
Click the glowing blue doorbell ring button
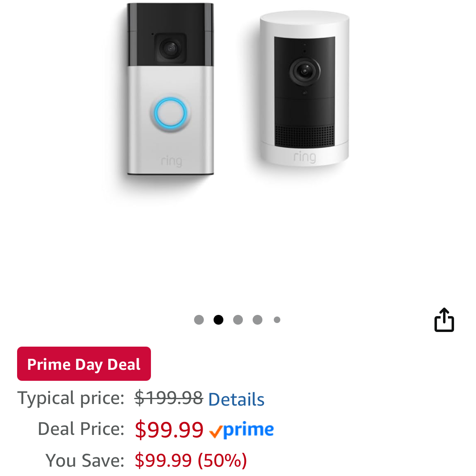(170, 113)
